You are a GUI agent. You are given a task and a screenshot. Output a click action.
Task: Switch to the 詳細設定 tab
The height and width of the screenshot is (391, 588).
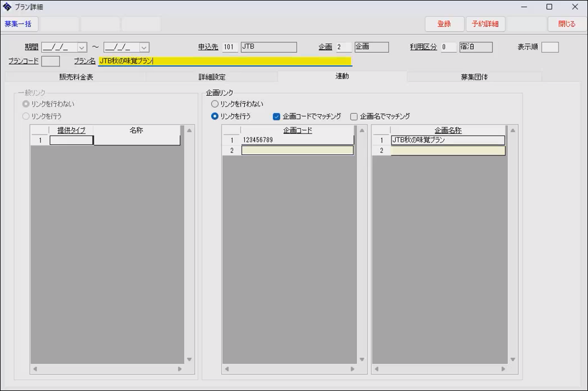pyautogui.click(x=212, y=77)
